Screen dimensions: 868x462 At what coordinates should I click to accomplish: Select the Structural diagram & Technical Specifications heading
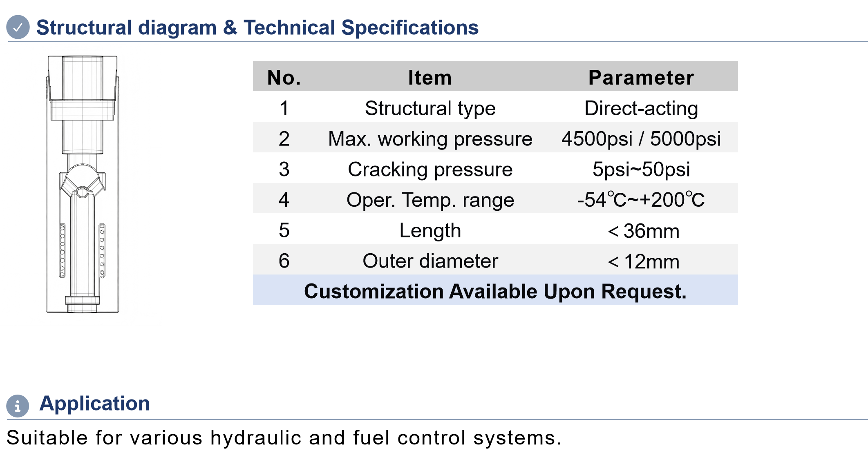257,28
